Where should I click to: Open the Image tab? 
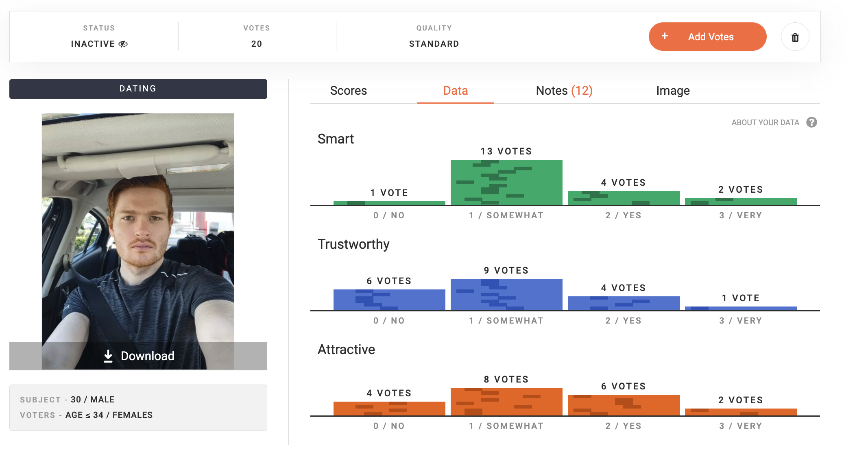pos(673,91)
